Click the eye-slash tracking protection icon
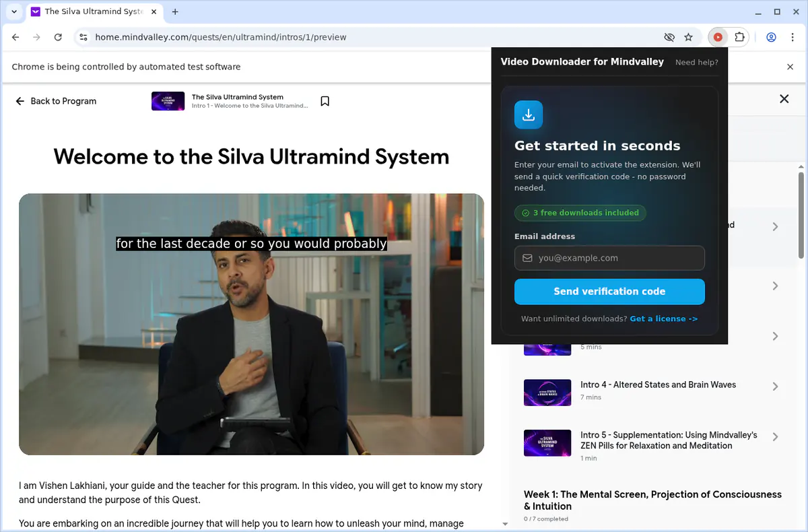808x532 pixels. [669, 37]
